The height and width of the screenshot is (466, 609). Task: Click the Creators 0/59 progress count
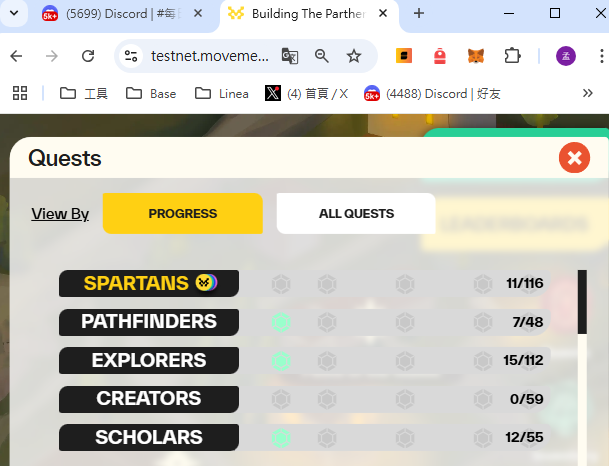click(527, 399)
